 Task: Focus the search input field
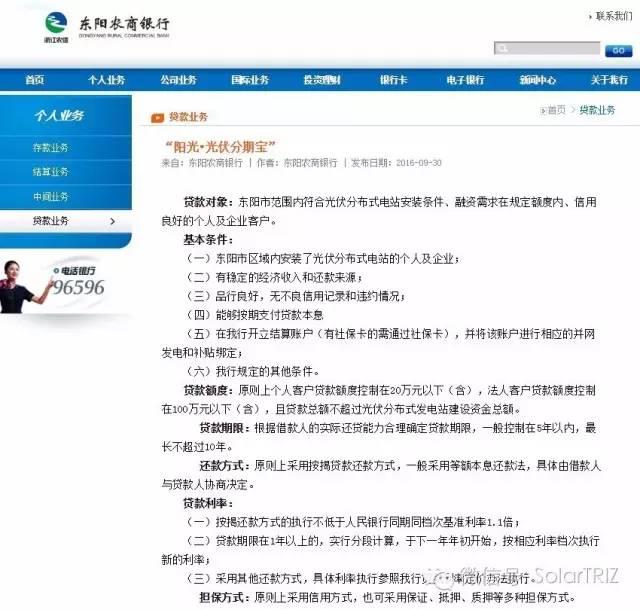[547, 48]
